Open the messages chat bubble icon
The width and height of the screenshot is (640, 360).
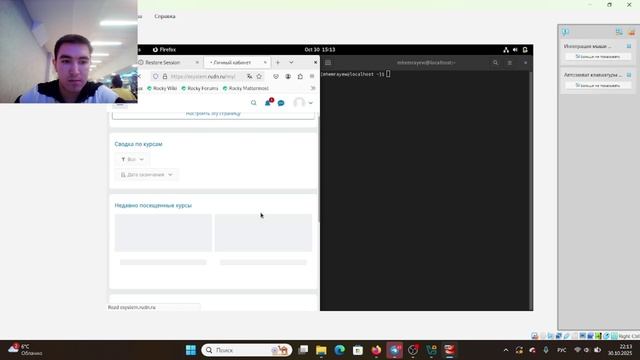pos(281,103)
